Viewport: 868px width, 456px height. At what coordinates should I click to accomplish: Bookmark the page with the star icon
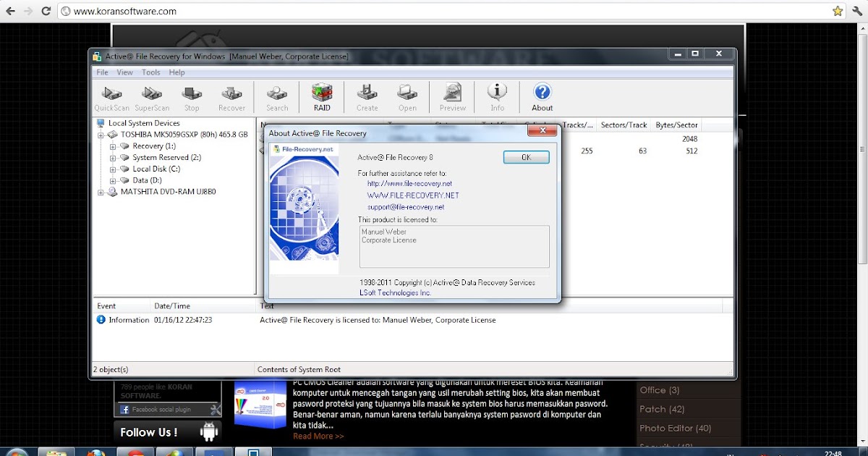pyautogui.click(x=838, y=11)
